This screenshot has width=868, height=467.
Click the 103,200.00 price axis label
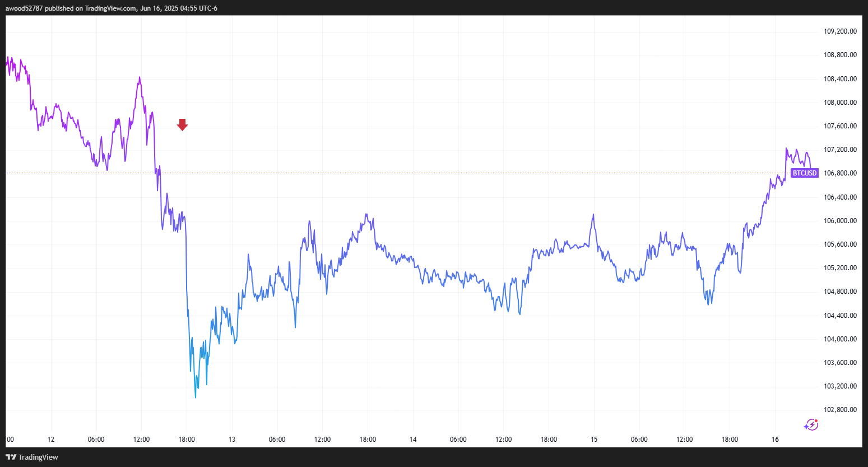coord(840,386)
